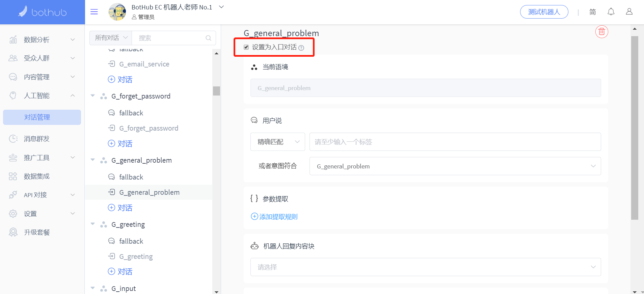
Task: Click the 设置 gear icon
Action: point(13,214)
